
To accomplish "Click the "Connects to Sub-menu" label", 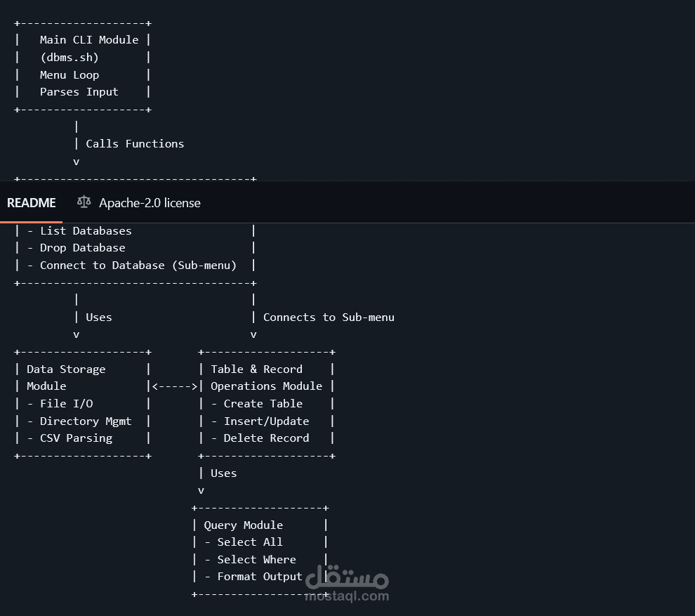I will 329,317.
